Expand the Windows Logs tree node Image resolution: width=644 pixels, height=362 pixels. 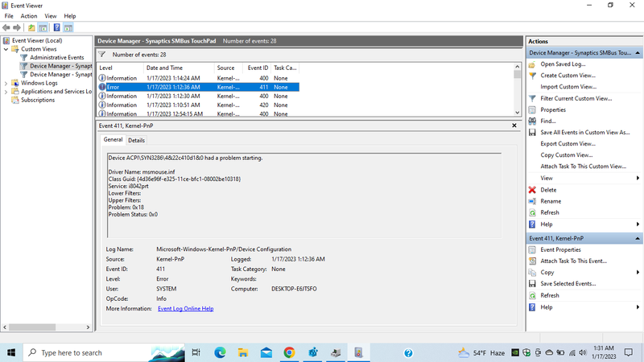(x=6, y=84)
